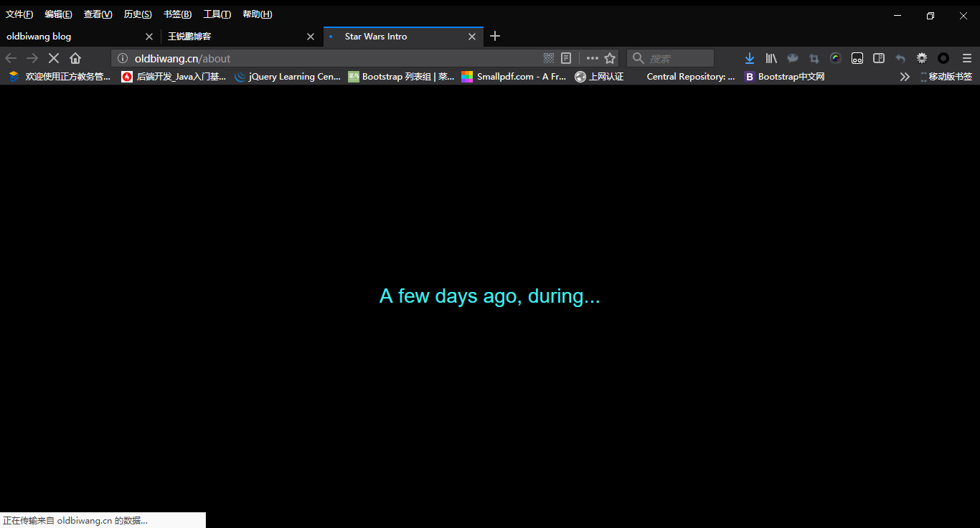This screenshot has width=980, height=528.
Task: Click the undo arrow toolbar icon
Action: point(900,58)
